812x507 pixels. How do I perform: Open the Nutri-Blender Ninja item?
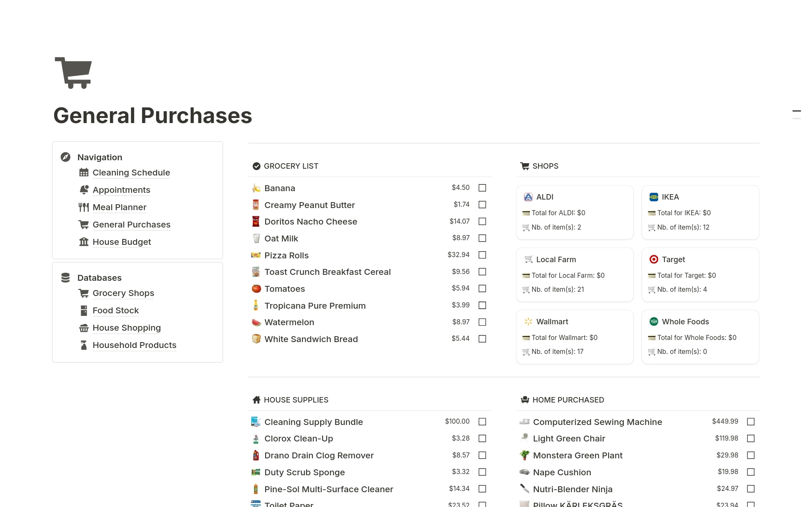pyautogui.click(x=573, y=489)
